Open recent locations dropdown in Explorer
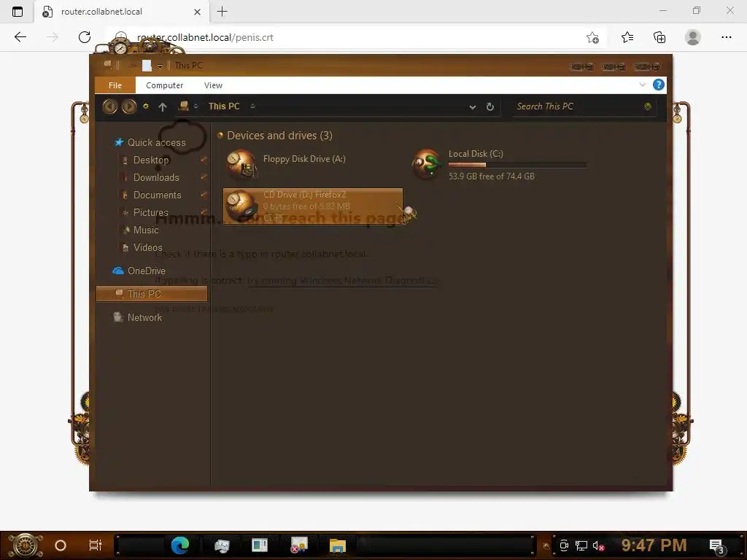Image resolution: width=747 pixels, height=560 pixels. (146, 106)
